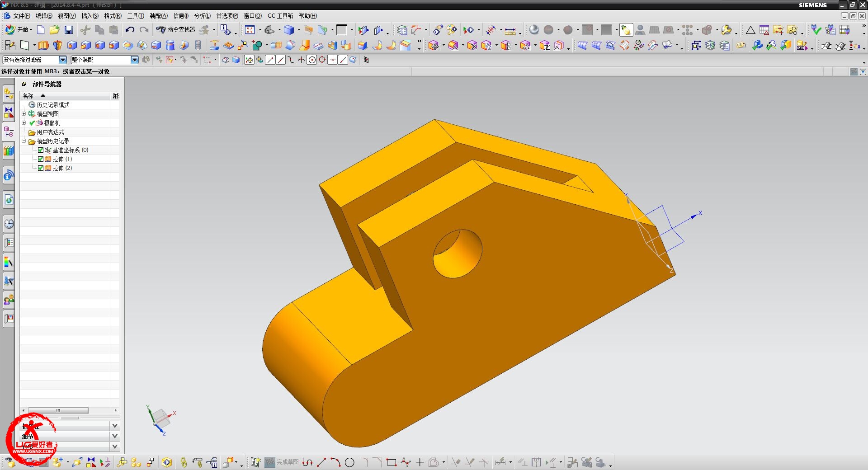Screen dimensions: 868x470
Task: Click the 部件导航器 panel pin icon
Action: coord(24,84)
